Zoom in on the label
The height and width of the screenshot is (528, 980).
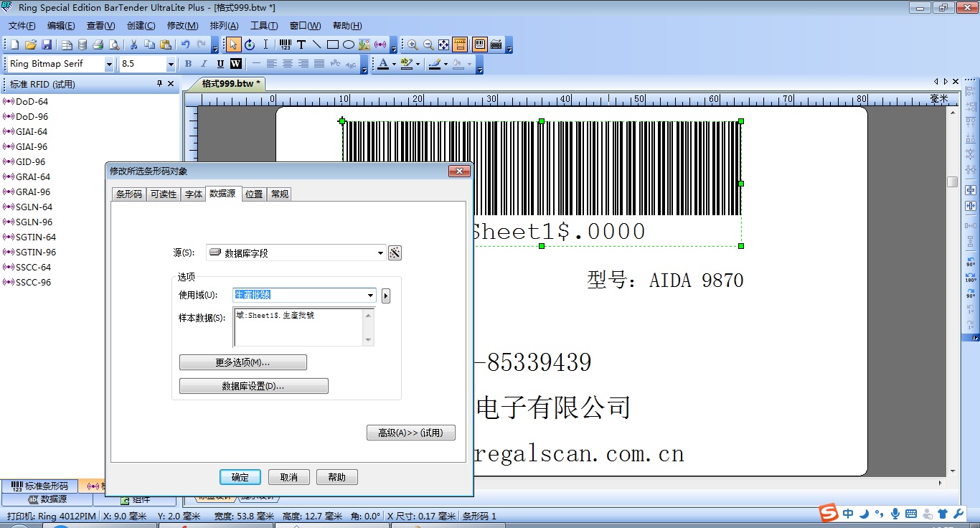click(413, 44)
